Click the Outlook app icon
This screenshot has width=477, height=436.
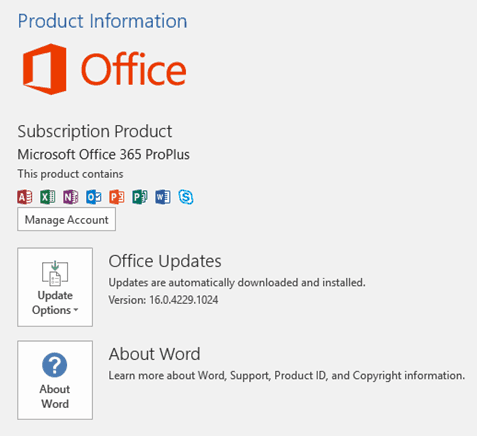(94, 197)
